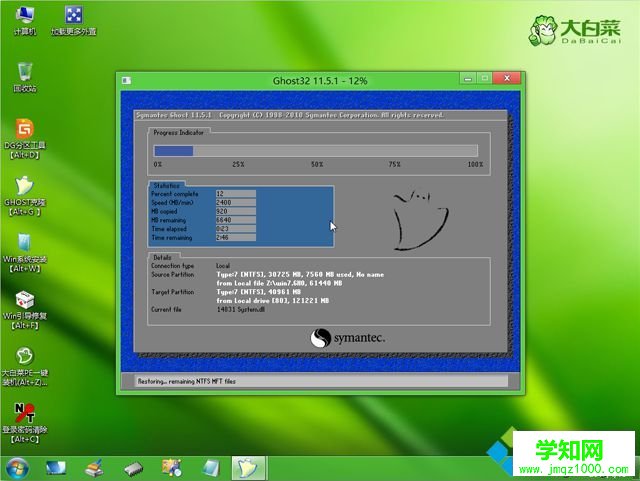Minimize the Ghost32 window
The width and height of the screenshot is (640, 481).
coord(468,78)
